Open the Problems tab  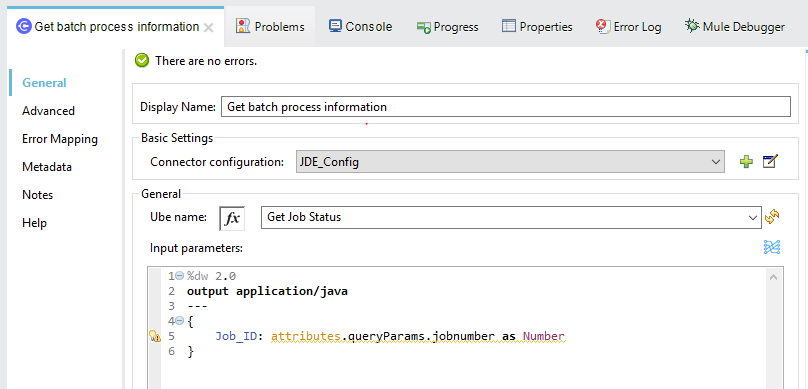click(x=271, y=27)
